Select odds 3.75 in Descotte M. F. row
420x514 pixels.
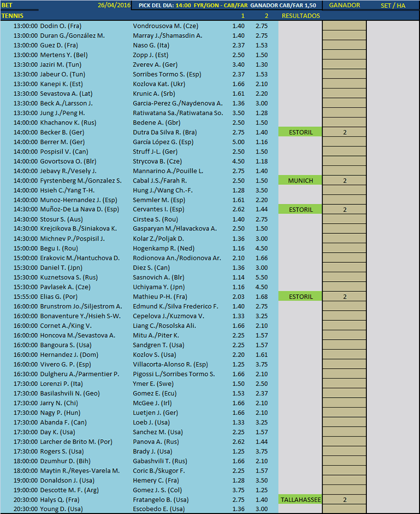[238, 490]
